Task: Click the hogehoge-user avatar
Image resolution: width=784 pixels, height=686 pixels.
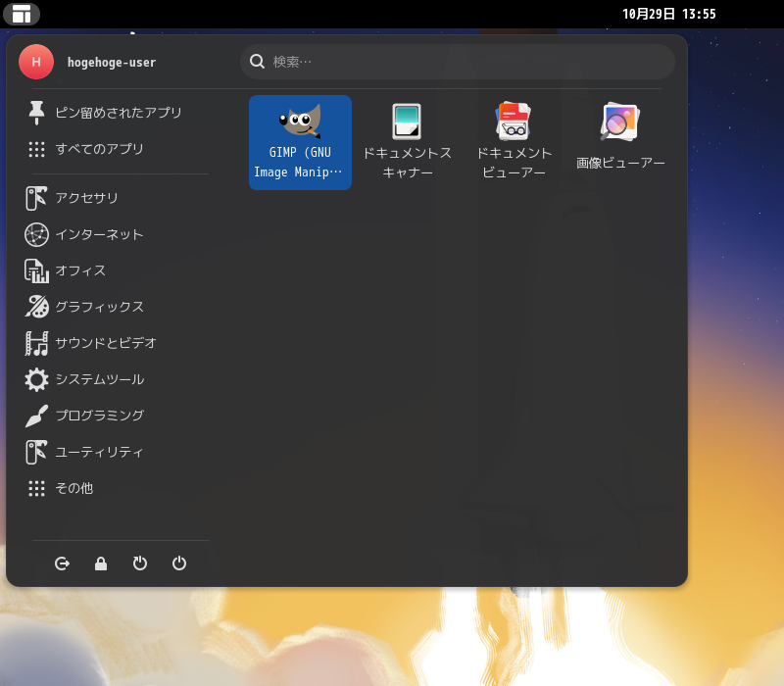Action: tap(36, 62)
